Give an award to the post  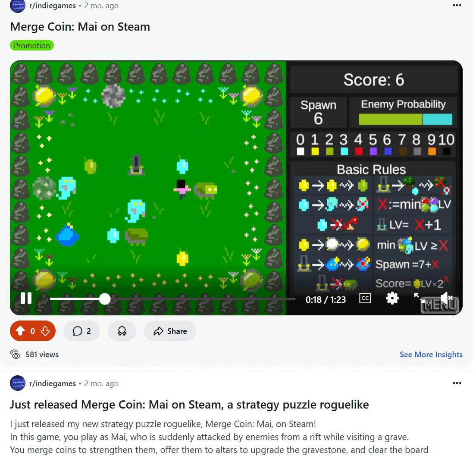click(122, 331)
